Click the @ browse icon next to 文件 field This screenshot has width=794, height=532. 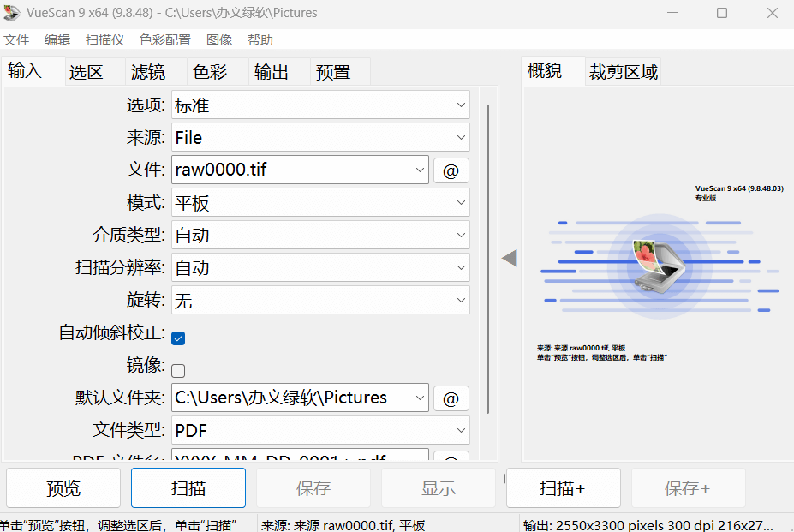point(451,170)
